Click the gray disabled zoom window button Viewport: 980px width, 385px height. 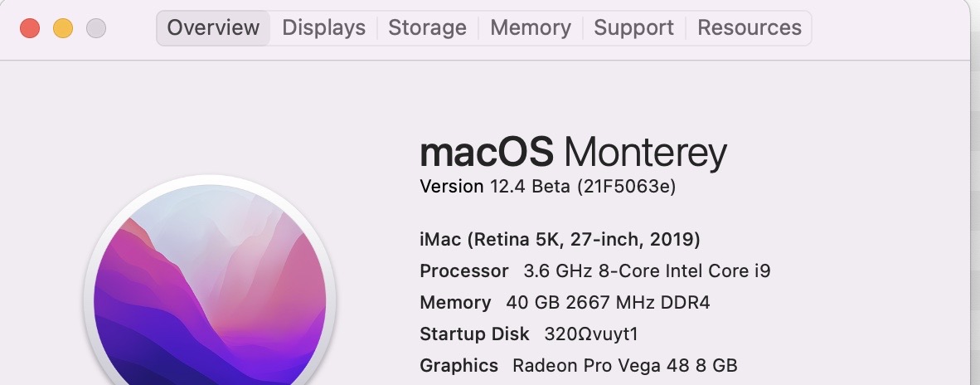[96, 28]
